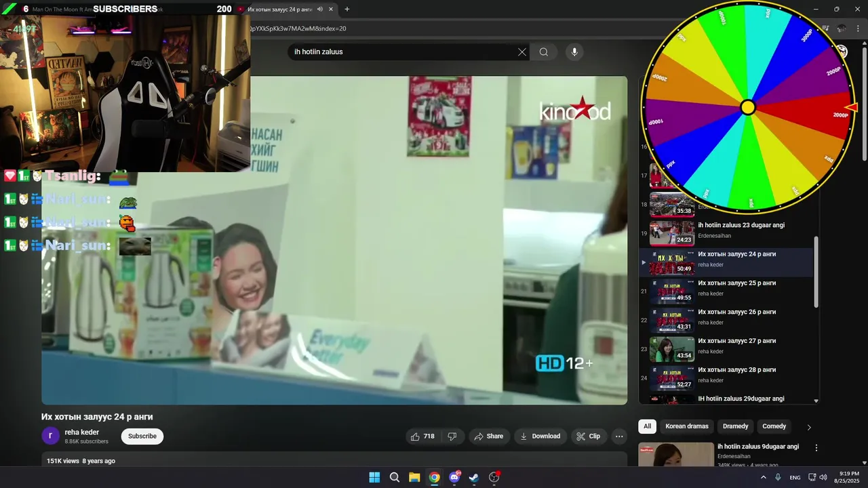
Task: Open the playlist thumbnail with 52:27 duration
Action: [x=672, y=378]
